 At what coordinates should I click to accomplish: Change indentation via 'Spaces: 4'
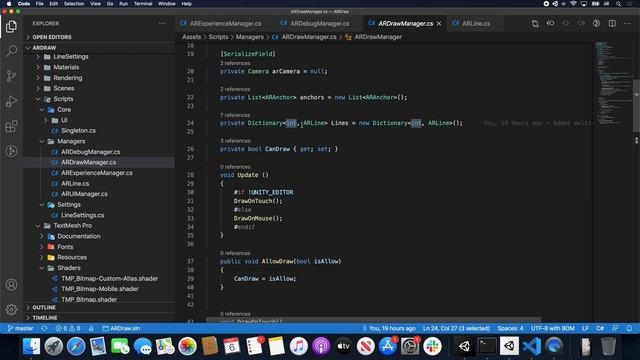(510, 328)
